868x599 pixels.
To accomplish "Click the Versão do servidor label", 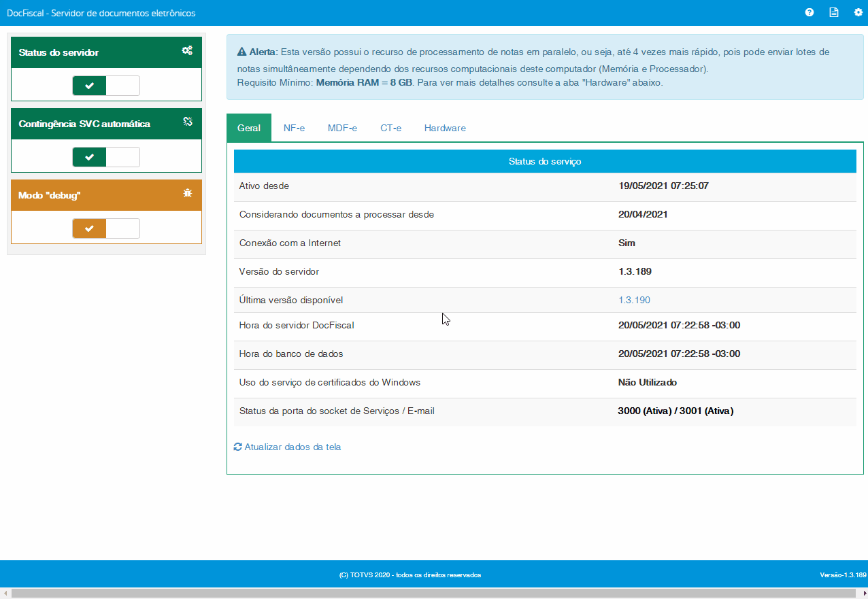I will click(x=279, y=271).
